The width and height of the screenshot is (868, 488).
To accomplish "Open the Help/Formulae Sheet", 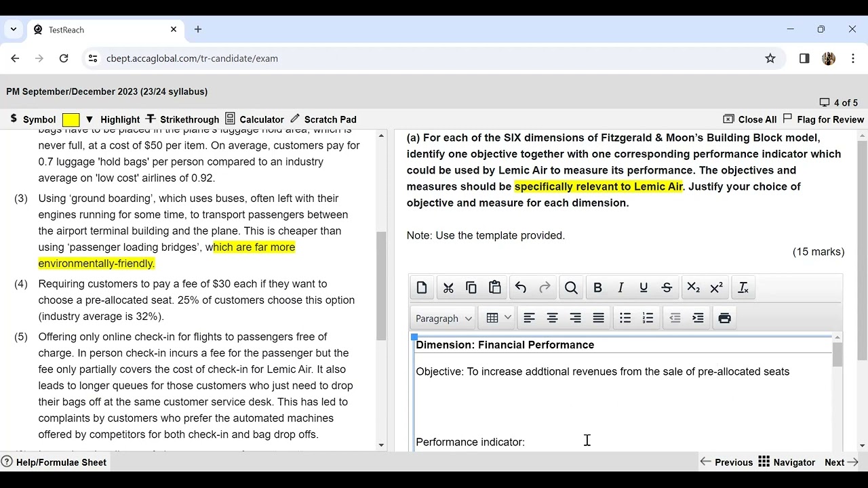I will 54,462.
